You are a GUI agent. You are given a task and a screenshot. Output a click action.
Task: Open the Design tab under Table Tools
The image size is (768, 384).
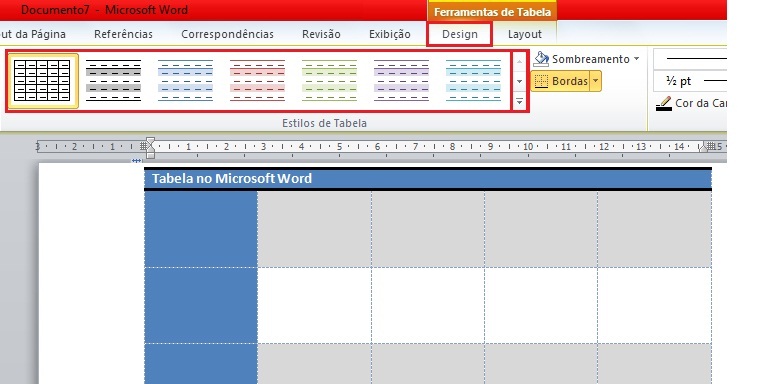459,34
